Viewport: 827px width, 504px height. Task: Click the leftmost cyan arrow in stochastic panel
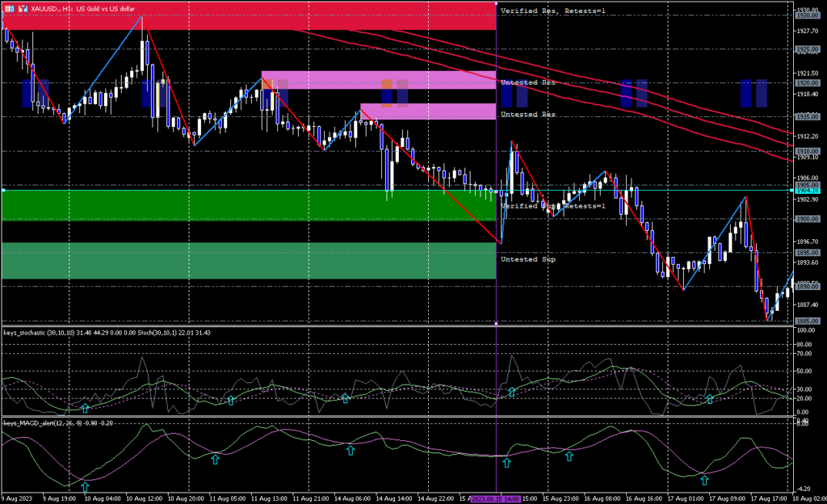tap(85, 407)
